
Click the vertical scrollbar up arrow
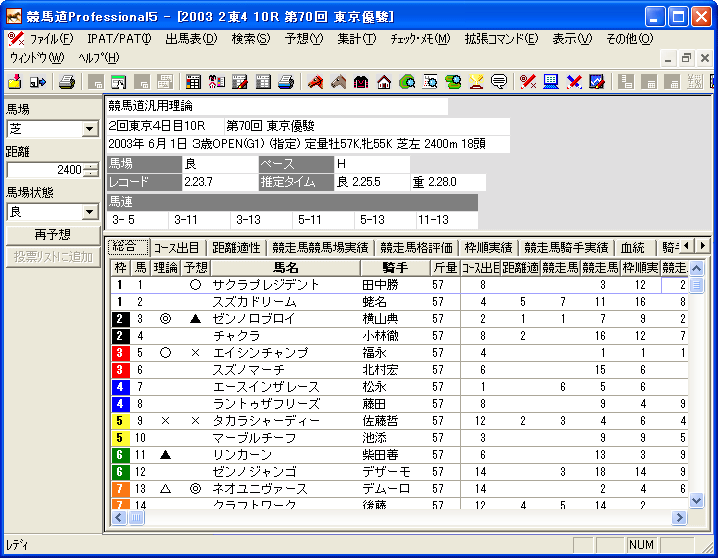(696, 268)
